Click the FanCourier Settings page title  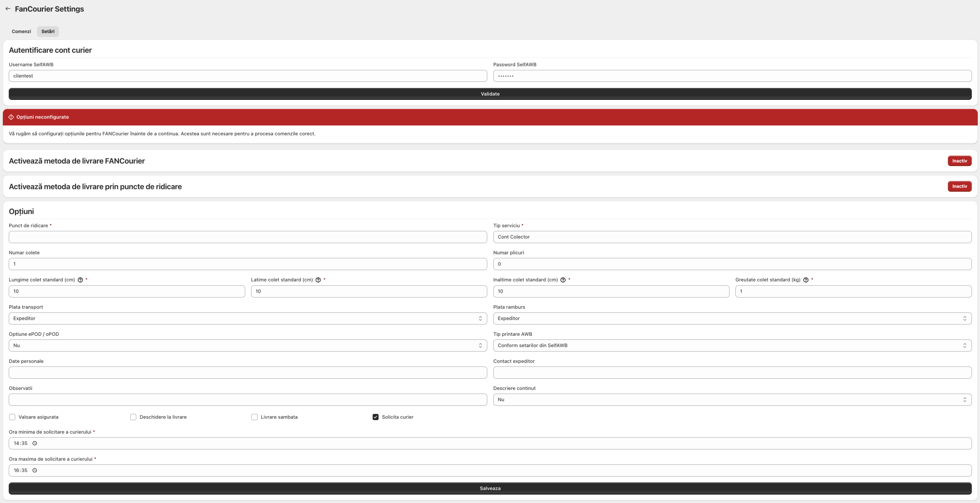[x=49, y=9]
